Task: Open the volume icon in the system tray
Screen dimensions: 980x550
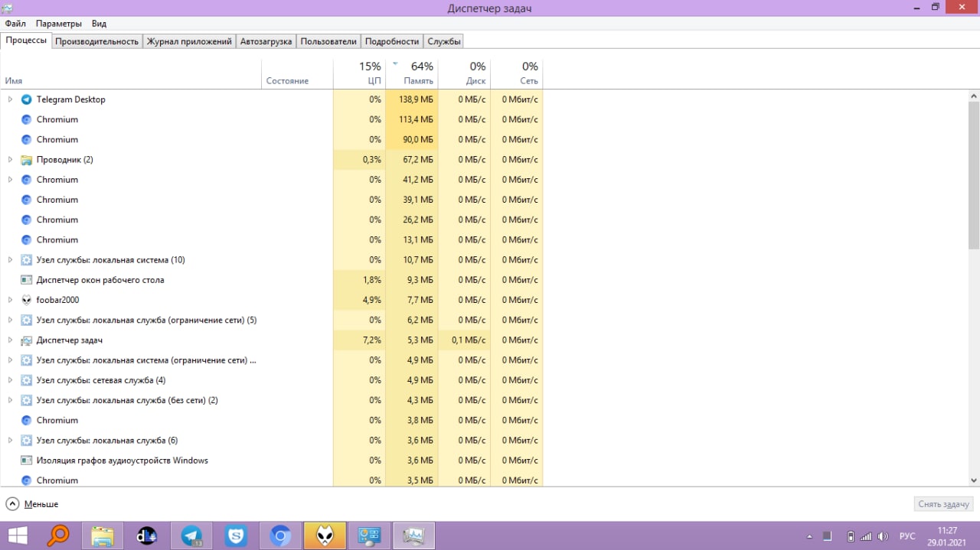Action: pyautogui.click(x=883, y=536)
